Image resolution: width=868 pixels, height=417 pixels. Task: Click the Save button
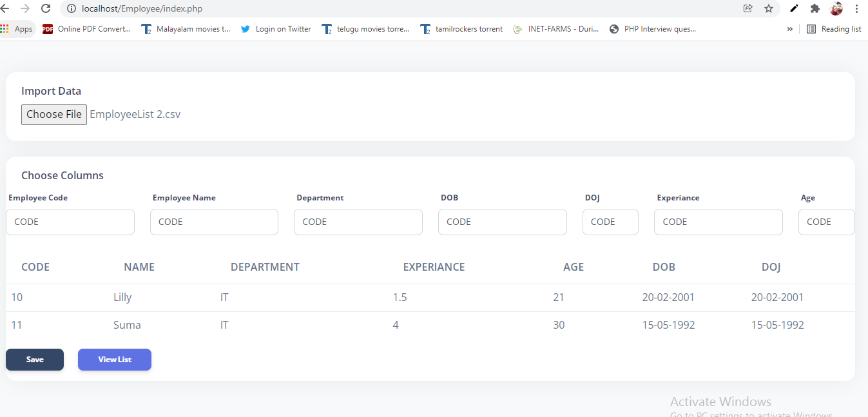[x=35, y=360]
